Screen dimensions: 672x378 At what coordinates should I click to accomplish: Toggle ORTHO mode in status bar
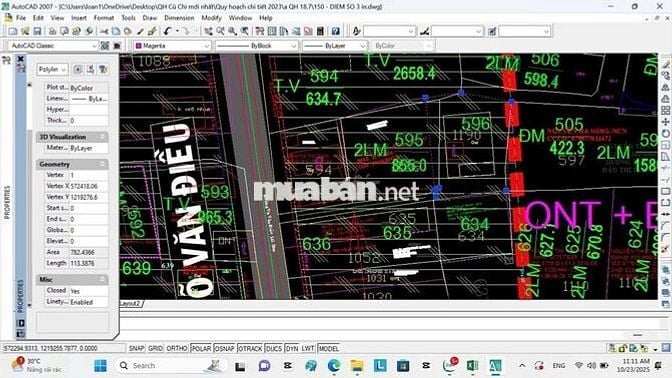tap(177, 348)
